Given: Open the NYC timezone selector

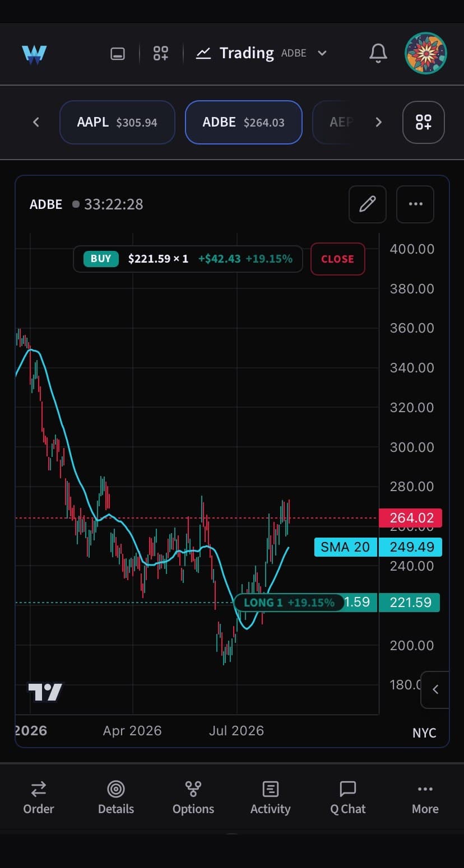Looking at the screenshot, I should (x=424, y=732).
